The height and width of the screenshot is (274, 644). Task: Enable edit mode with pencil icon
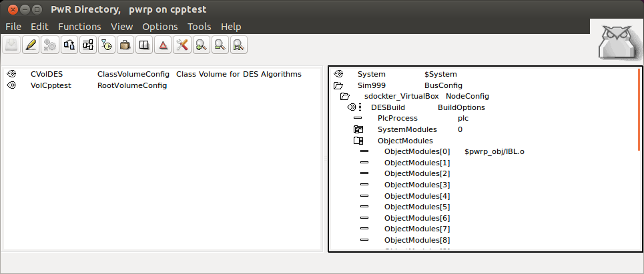point(31,45)
